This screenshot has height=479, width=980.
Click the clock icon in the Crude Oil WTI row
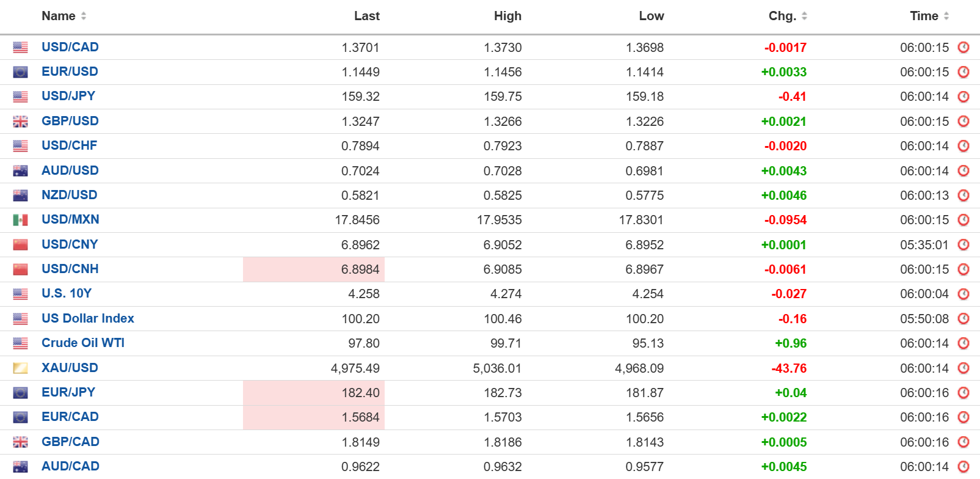964,343
